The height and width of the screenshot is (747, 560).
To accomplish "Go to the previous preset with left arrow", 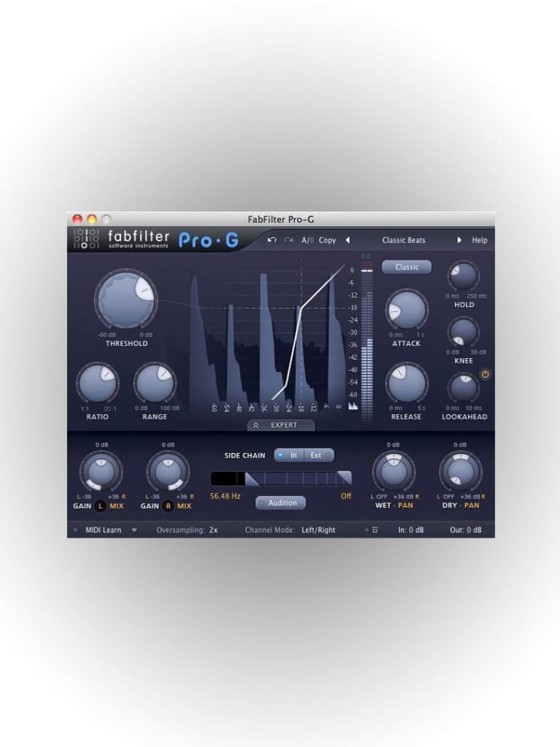I will pos(348,240).
